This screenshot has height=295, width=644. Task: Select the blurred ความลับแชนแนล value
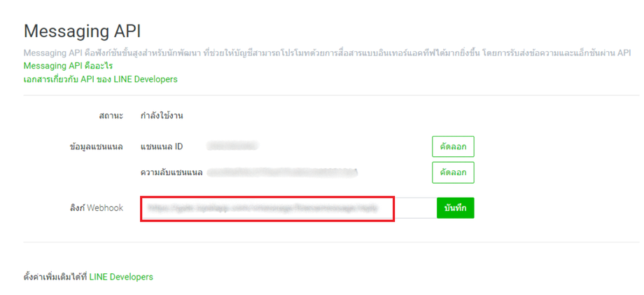(283, 172)
